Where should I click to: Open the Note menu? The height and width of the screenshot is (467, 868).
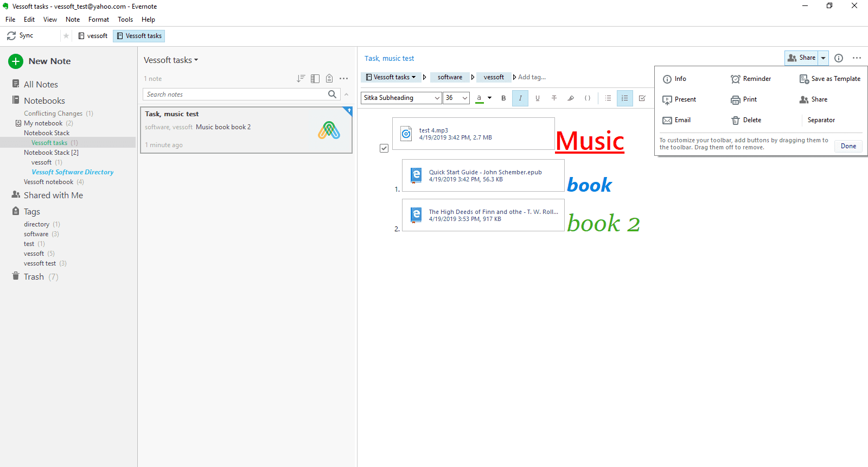point(73,20)
